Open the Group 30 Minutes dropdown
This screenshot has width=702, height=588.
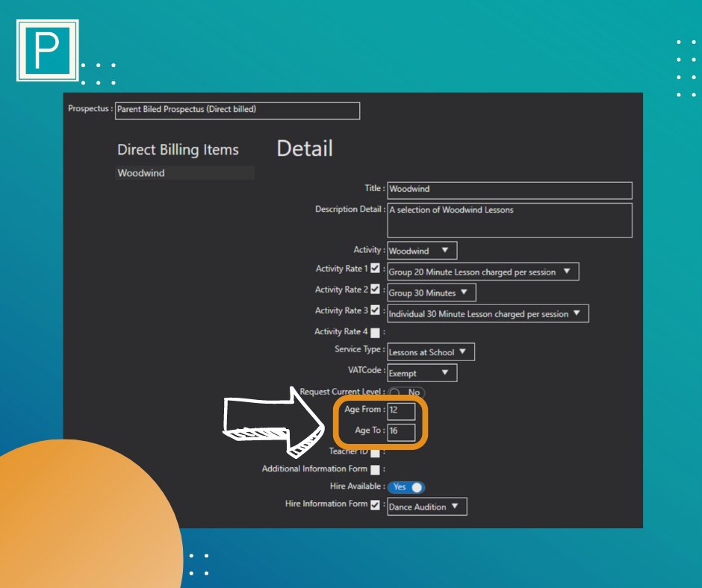(431, 293)
